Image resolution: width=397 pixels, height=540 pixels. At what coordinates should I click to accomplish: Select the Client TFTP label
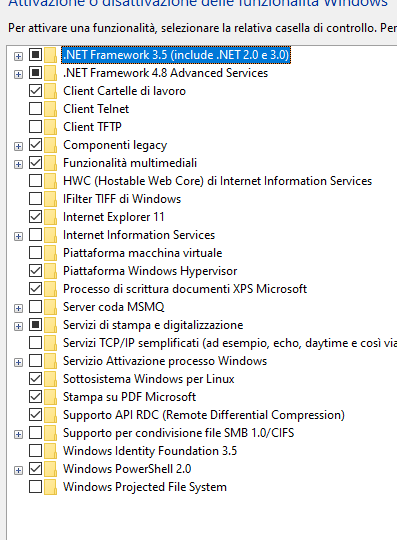point(92,127)
